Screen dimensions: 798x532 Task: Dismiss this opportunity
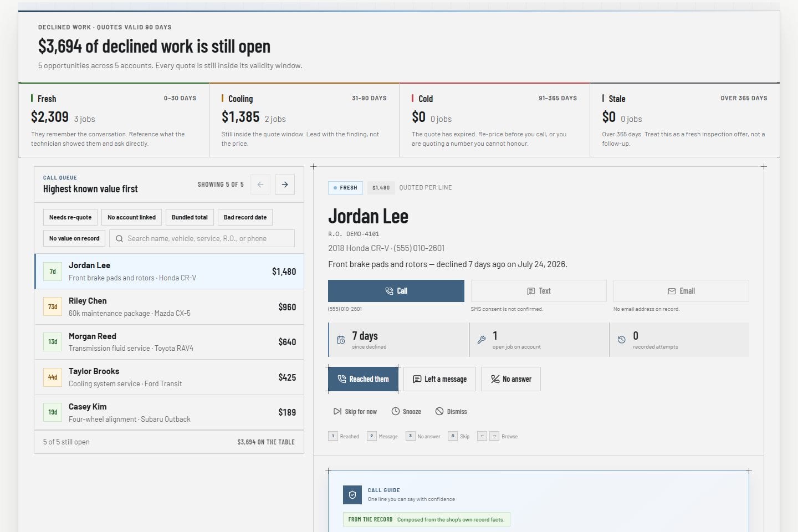[451, 411]
